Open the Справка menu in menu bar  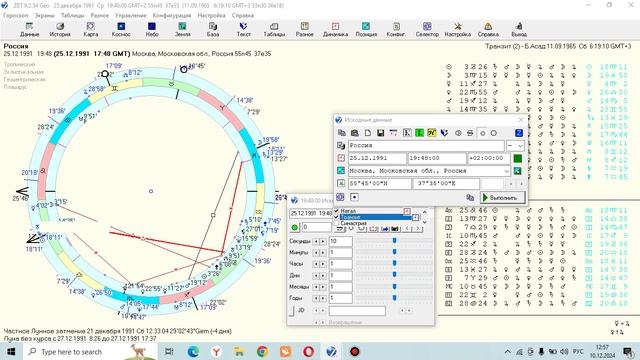click(242, 16)
